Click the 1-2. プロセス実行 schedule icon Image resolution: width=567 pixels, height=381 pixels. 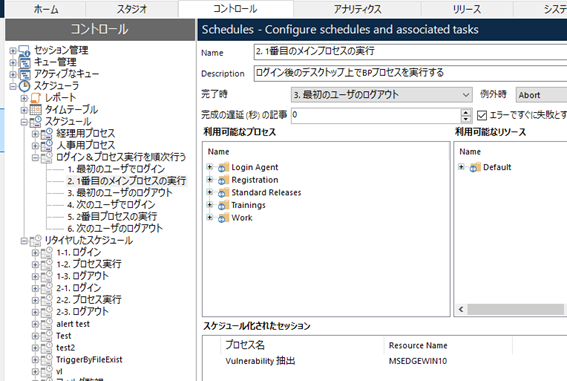pos(47,265)
